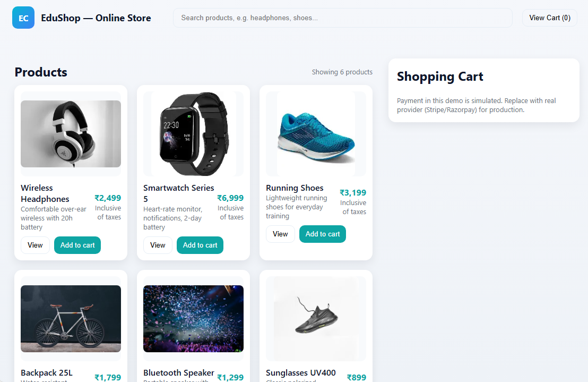Click the EC logo icon

pyautogui.click(x=23, y=18)
